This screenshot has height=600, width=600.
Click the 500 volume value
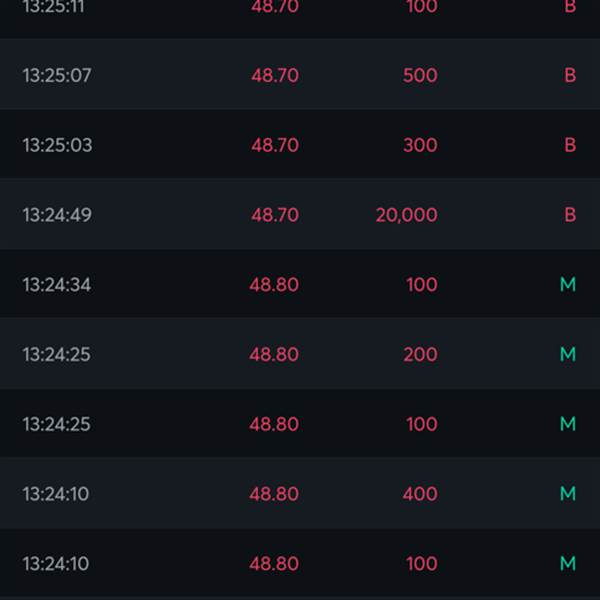click(x=420, y=75)
